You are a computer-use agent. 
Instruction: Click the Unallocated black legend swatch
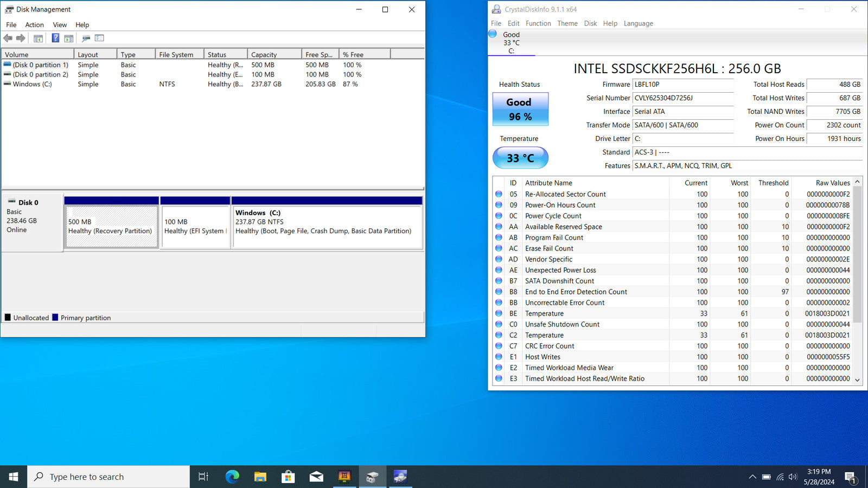point(8,317)
